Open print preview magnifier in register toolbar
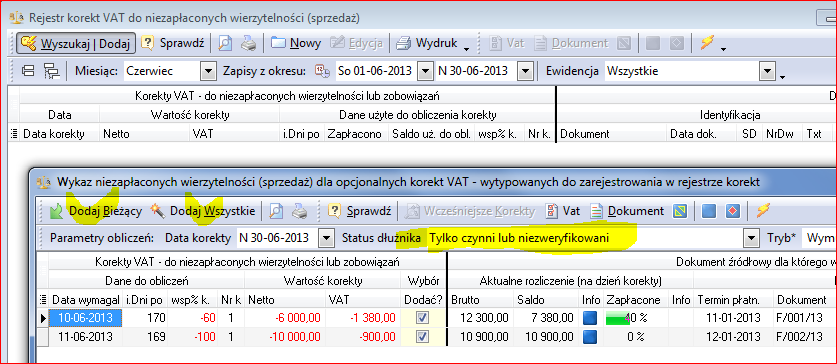 225,43
